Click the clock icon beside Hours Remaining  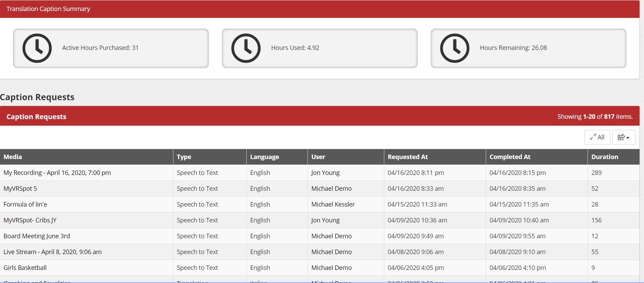point(455,48)
